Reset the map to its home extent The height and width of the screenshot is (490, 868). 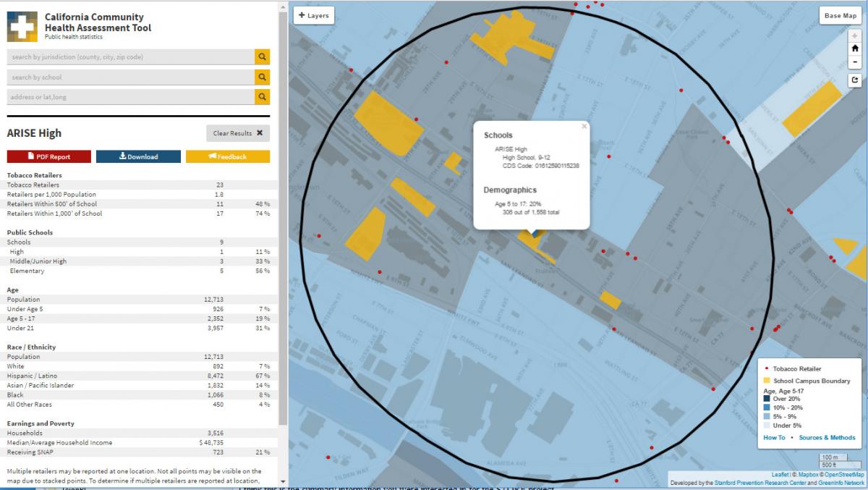[855, 48]
